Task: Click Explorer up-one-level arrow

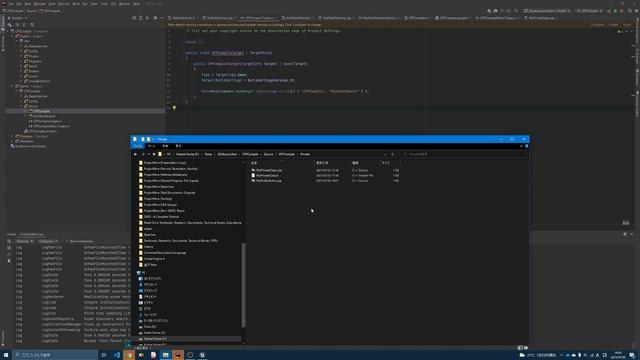Action: point(154,154)
